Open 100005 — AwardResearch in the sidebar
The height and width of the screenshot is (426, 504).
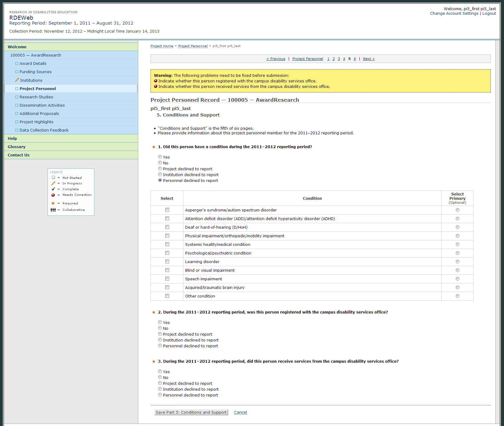[x=36, y=55]
